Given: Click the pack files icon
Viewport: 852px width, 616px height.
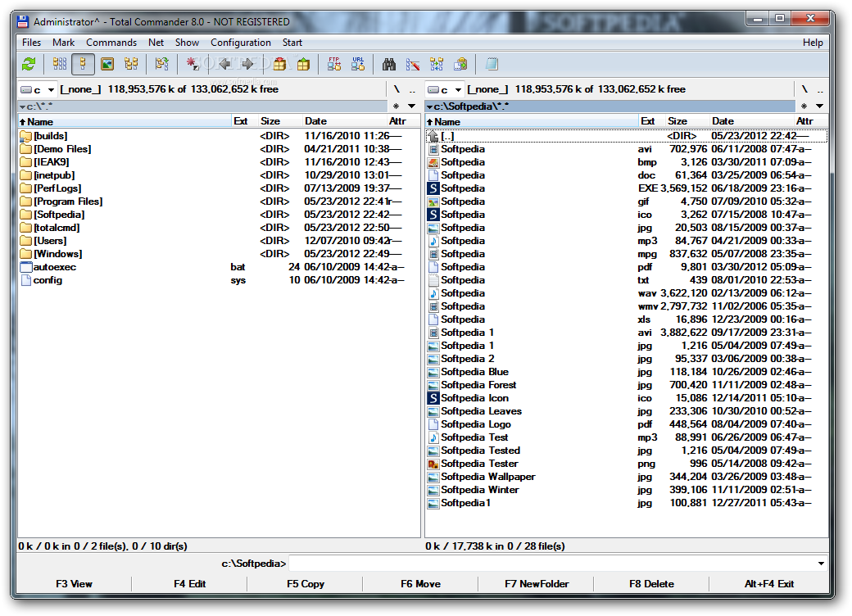Looking at the screenshot, I should pyautogui.click(x=280, y=64).
